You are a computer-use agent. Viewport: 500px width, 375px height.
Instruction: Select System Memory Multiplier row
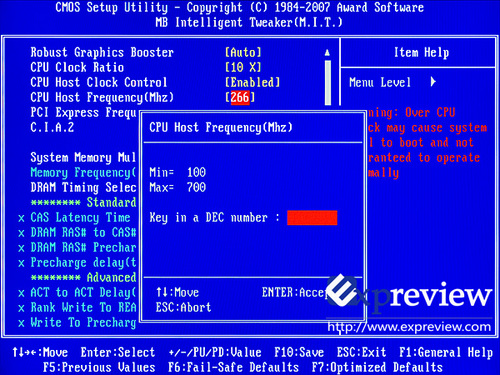tap(83, 158)
